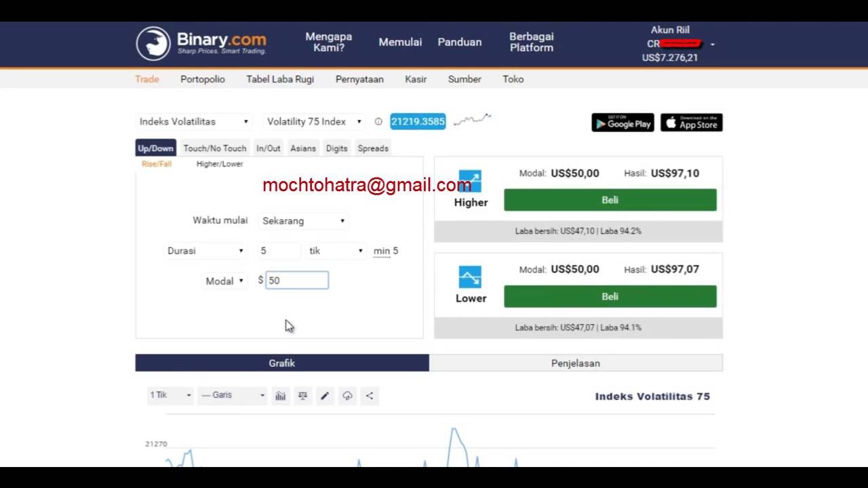
Task: Click Laba bersih US$47,07 text
Action: [x=555, y=327]
